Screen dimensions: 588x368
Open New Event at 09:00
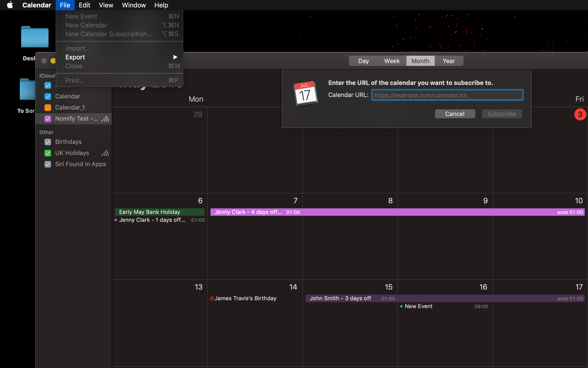(x=444, y=306)
